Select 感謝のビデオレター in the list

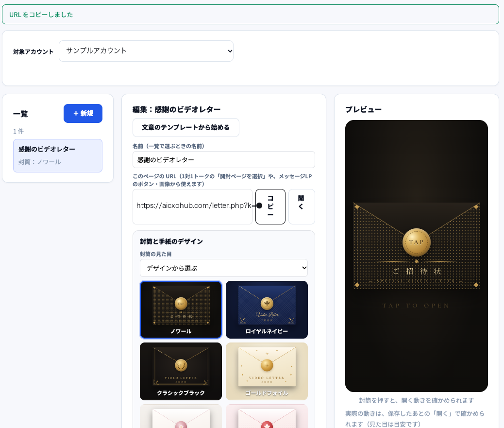[x=58, y=155]
